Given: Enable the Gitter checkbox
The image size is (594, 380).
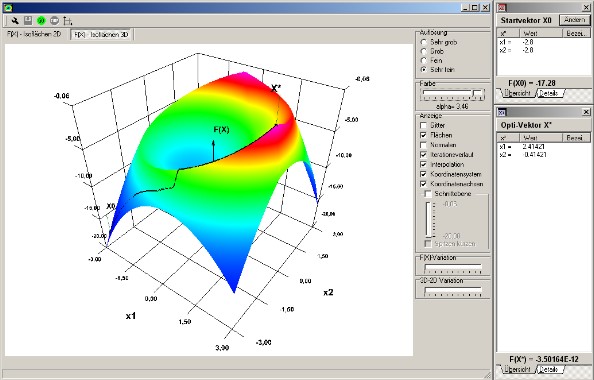Looking at the screenshot, I should tap(424, 125).
